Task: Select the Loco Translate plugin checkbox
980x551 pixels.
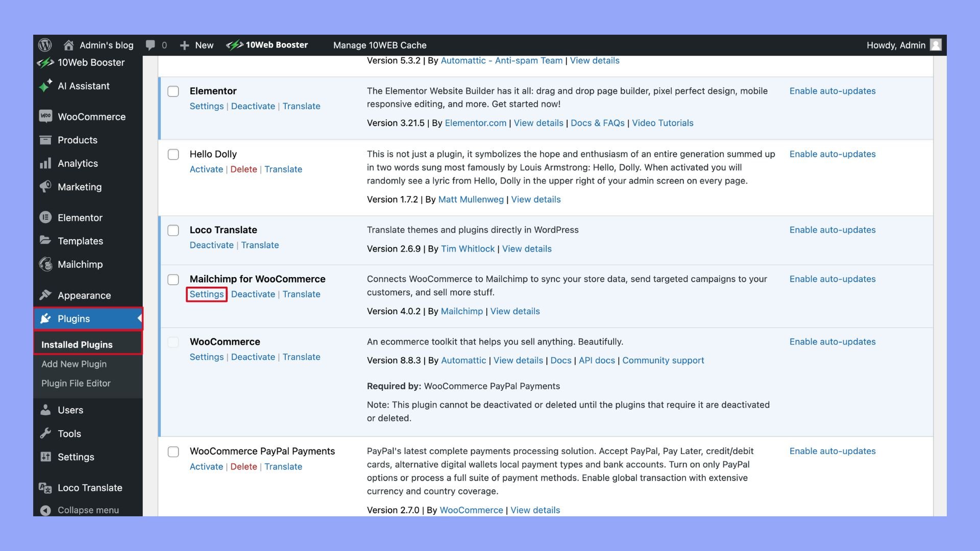Action: [x=174, y=231]
